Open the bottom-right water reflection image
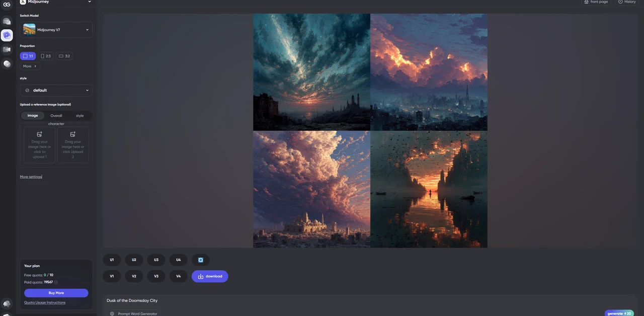The width and height of the screenshot is (644, 316). coord(429,189)
